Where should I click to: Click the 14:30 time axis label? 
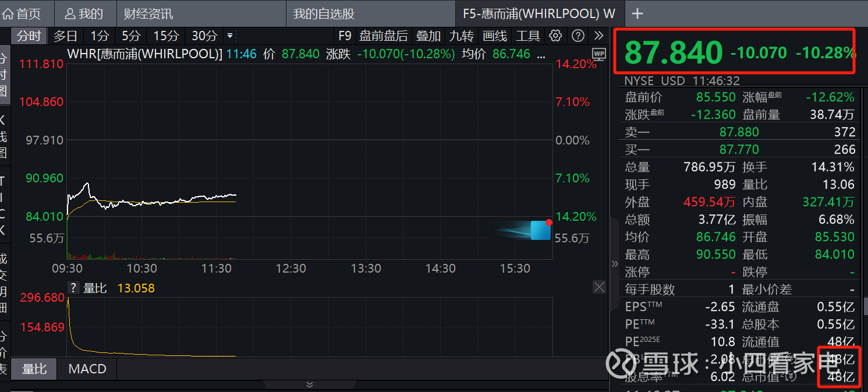coord(441,269)
